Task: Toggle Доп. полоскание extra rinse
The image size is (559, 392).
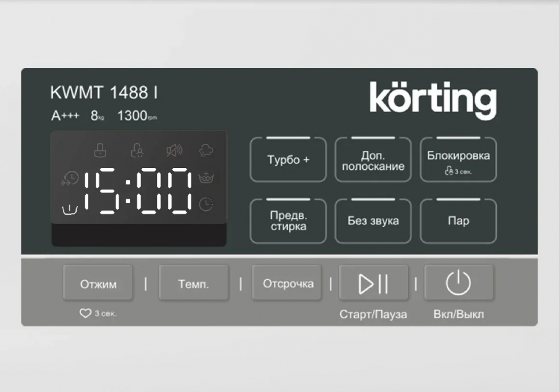Action: [373, 160]
